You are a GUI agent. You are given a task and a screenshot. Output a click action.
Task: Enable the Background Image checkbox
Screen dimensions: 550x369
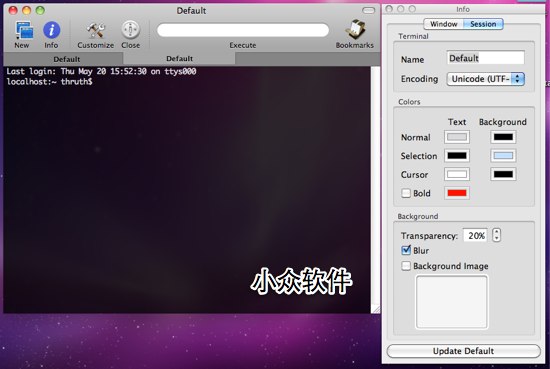pos(406,266)
